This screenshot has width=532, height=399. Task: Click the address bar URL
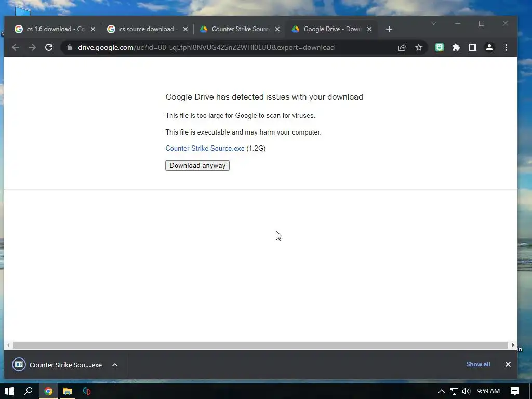click(206, 47)
